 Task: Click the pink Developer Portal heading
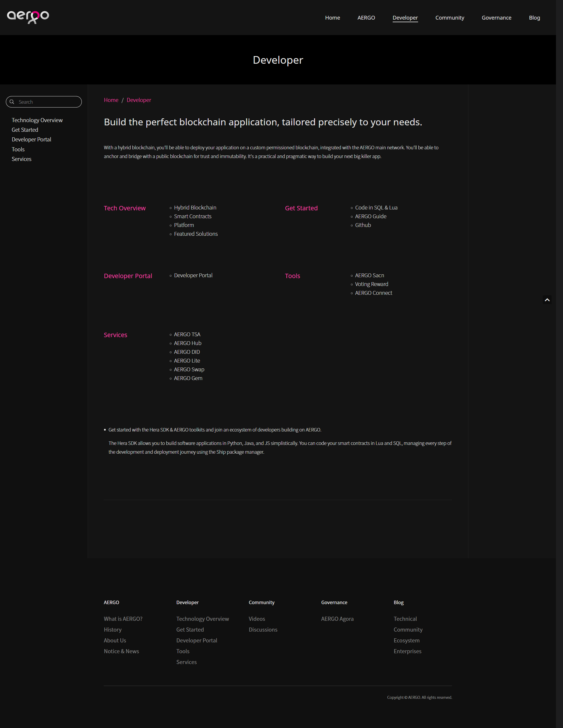pyautogui.click(x=128, y=276)
